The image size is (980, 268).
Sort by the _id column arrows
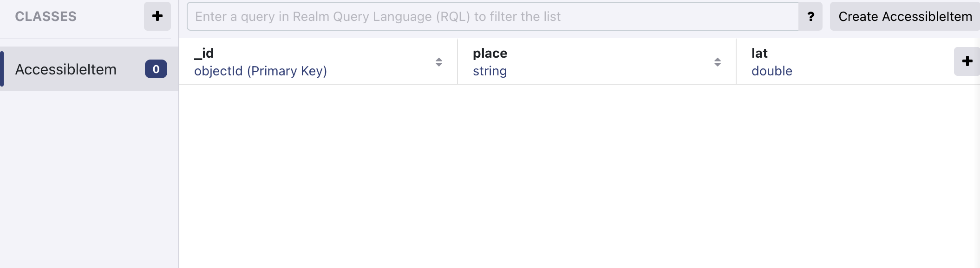tap(439, 62)
